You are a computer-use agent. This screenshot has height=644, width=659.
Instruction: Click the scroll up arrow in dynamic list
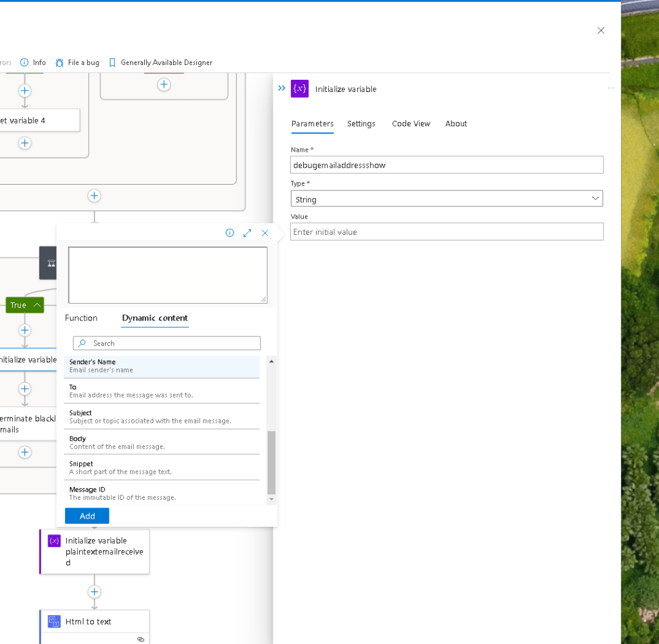pos(272,362)
